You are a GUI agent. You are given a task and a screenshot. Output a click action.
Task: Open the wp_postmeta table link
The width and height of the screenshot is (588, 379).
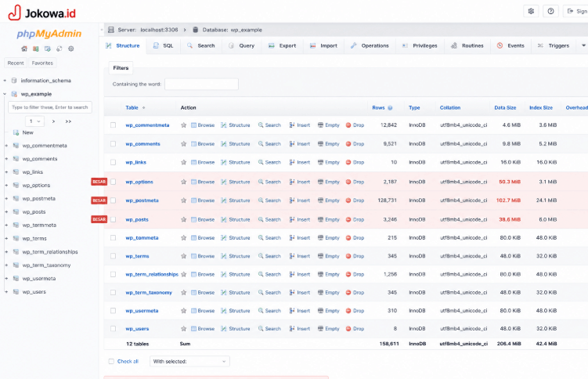[x=142, y=200]
